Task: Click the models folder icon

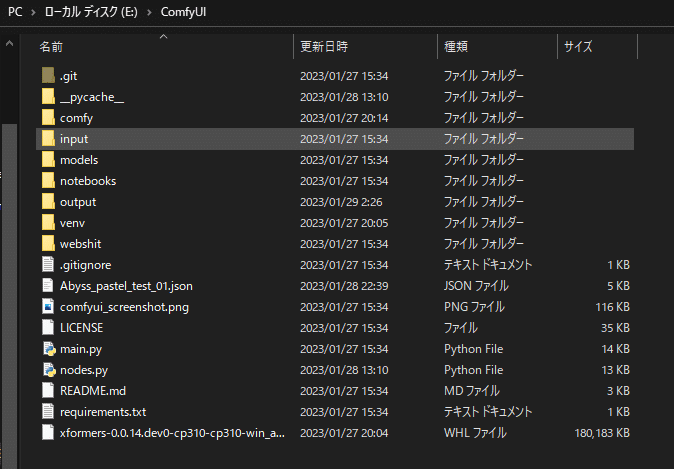Action: click(48, 160)
